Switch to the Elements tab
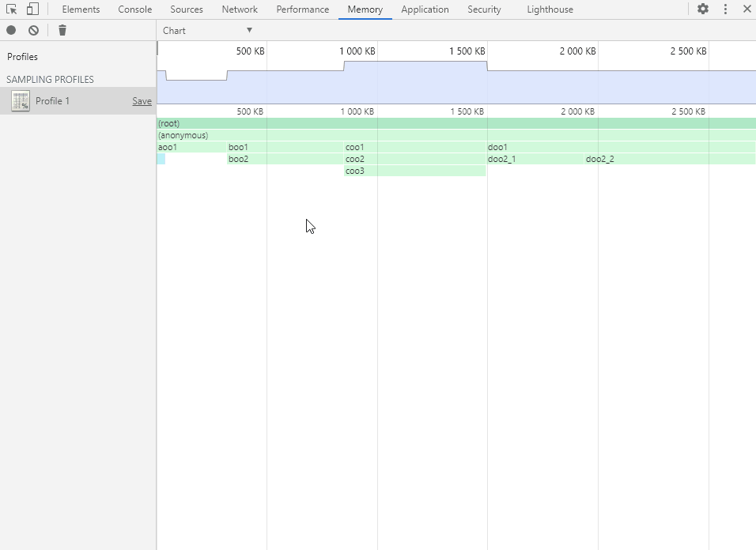Screen dimensions: 756x550 point(81,9)
